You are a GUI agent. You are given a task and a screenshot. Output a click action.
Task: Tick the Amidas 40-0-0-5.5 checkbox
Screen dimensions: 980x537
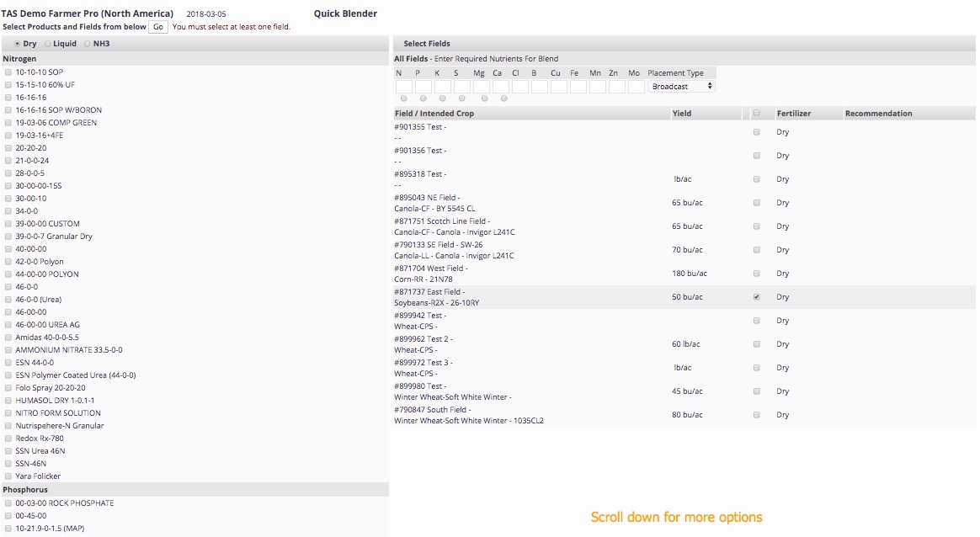pos(8,338)
